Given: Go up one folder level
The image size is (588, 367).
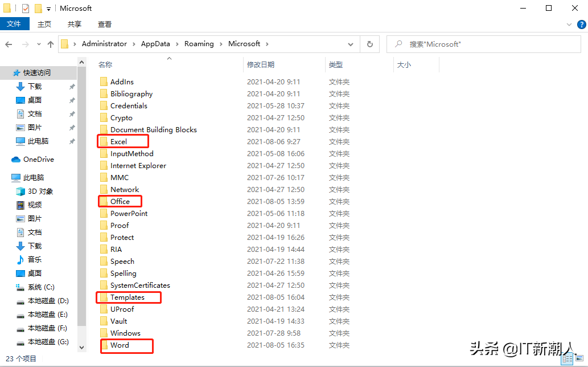Looking at the screenshot, I should click(x=51, y=44).
